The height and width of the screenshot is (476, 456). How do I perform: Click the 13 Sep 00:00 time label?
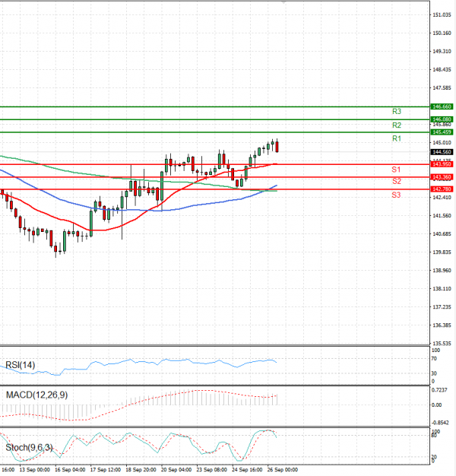[35, 470]
